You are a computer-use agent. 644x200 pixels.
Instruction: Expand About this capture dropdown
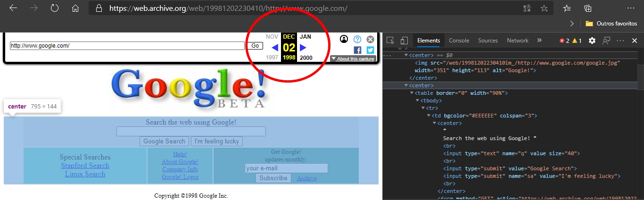pos(353,59)
